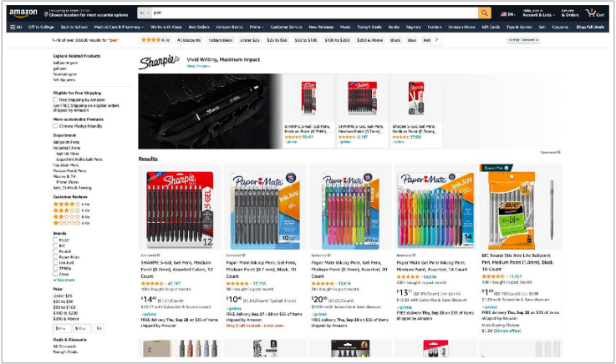Open Best Sellers in nav bar
Viewport: 616px width, 364px height.
click(x=199, y=27)
